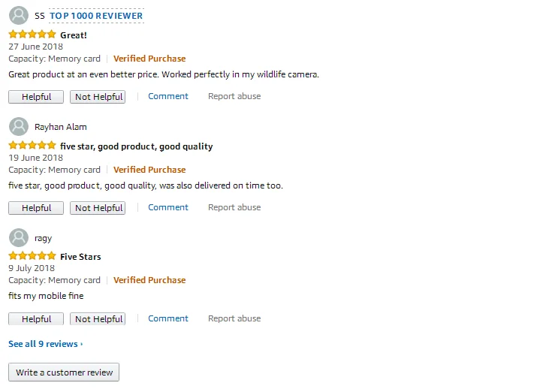
Task: Click Rayhan Alam's profile avatar
Action: pyautogui.click(x=19, y=126)
